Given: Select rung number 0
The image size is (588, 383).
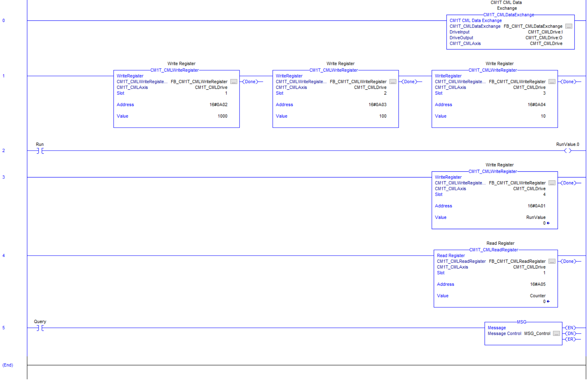Looking at the screenshot, I should pyautogui.click(x=4, y=21).
